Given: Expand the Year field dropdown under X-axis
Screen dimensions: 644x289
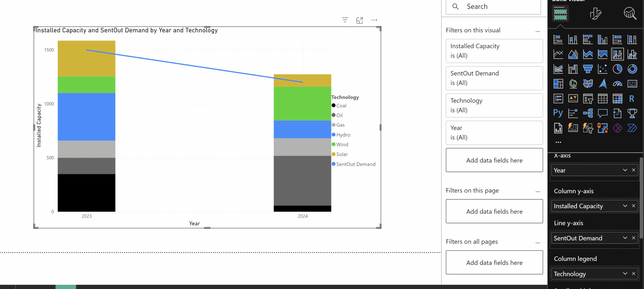Looking at the screenshot, I should (625, 170).
